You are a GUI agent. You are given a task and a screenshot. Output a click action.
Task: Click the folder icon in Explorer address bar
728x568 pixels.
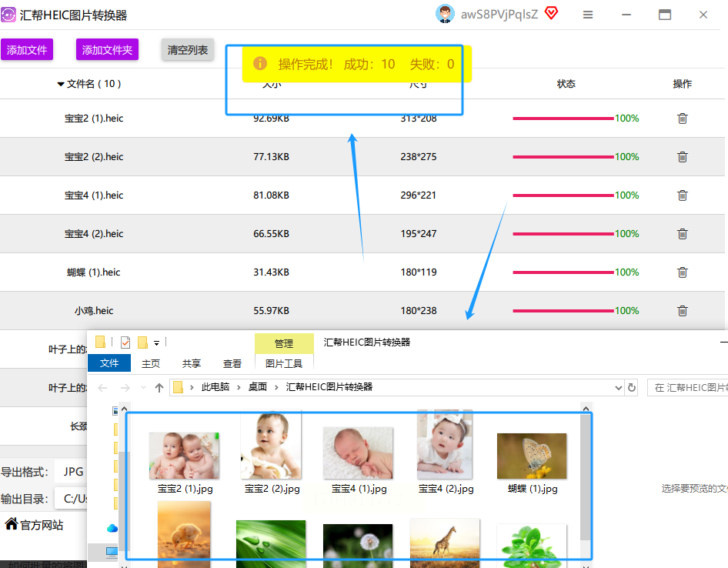pos(178,387)
